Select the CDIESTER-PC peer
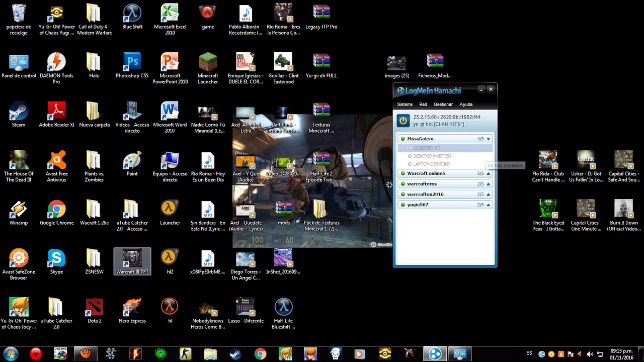The width and height of the screenshot is (644, 362). click(445, 148)
